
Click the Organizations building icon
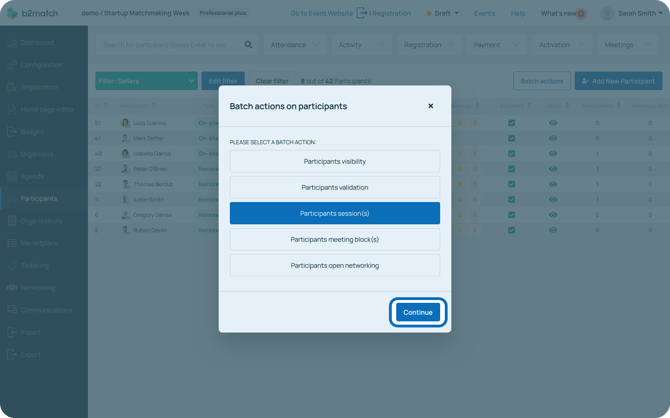click(x=12, y=221)
